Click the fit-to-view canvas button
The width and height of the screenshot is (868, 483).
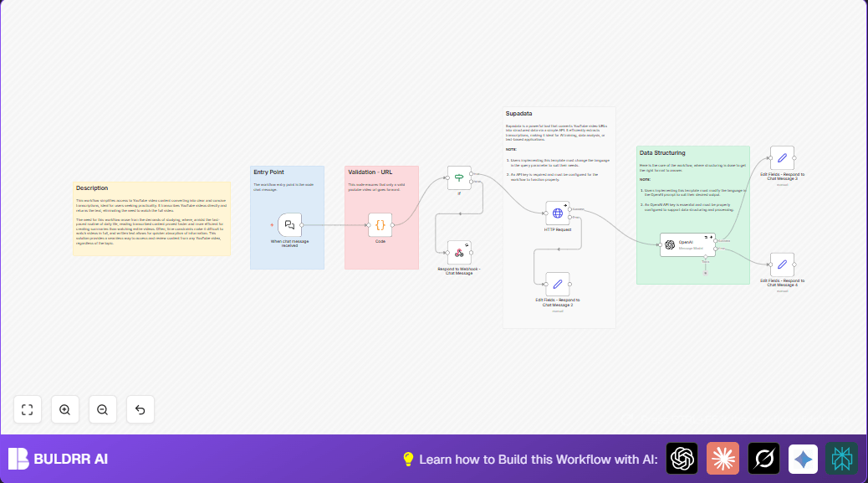(x=27, y=410)
